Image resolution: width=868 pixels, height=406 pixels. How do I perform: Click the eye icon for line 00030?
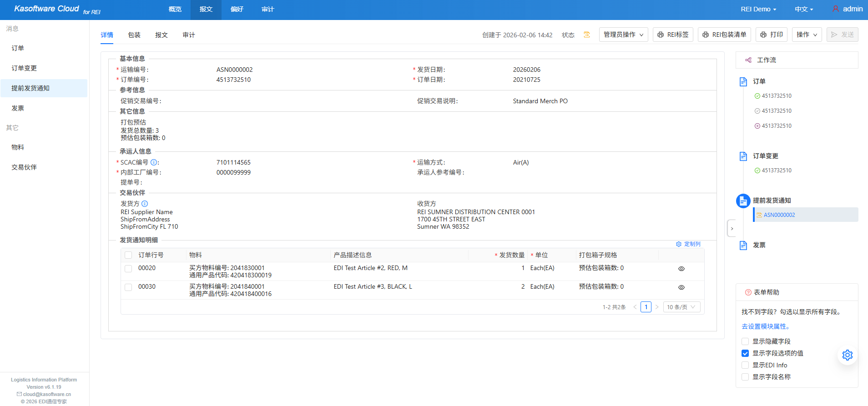(681, 287)
